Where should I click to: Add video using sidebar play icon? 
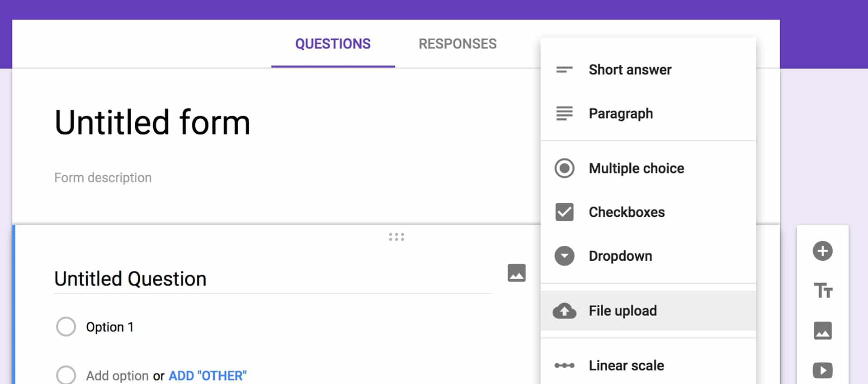[x=822, y=370]
